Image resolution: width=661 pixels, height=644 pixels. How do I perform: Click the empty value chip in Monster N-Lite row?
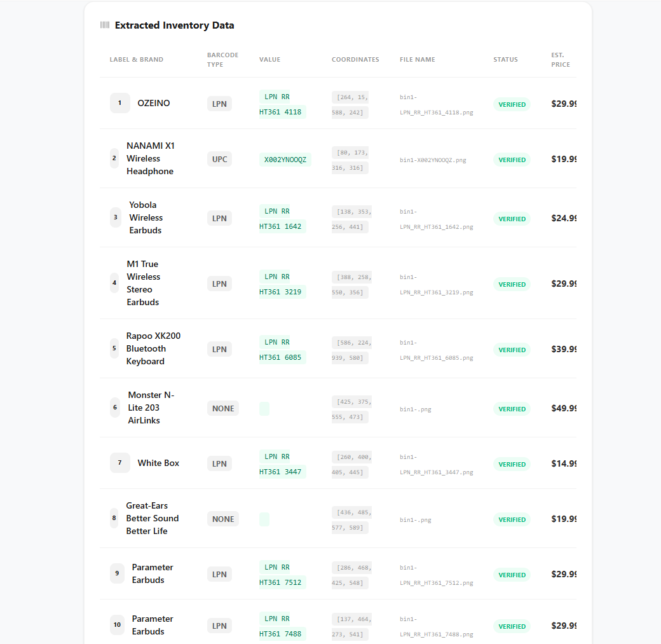(x=264, y=409)
